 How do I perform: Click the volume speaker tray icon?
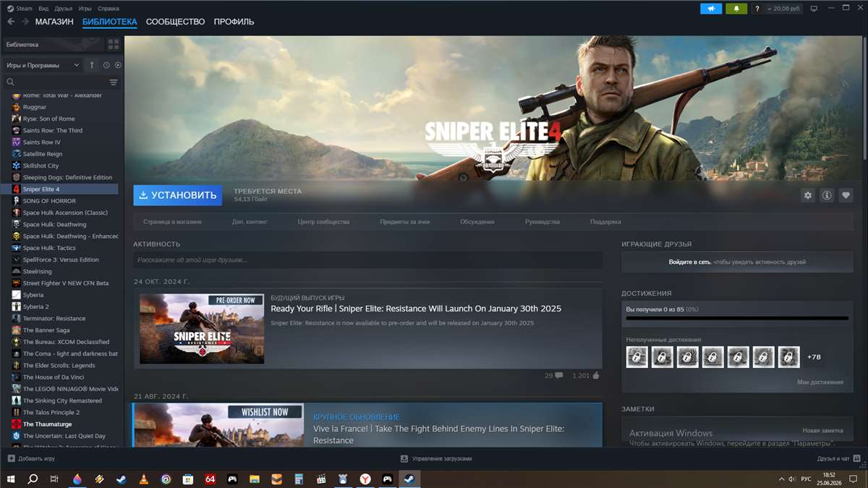tap(793, 479)
